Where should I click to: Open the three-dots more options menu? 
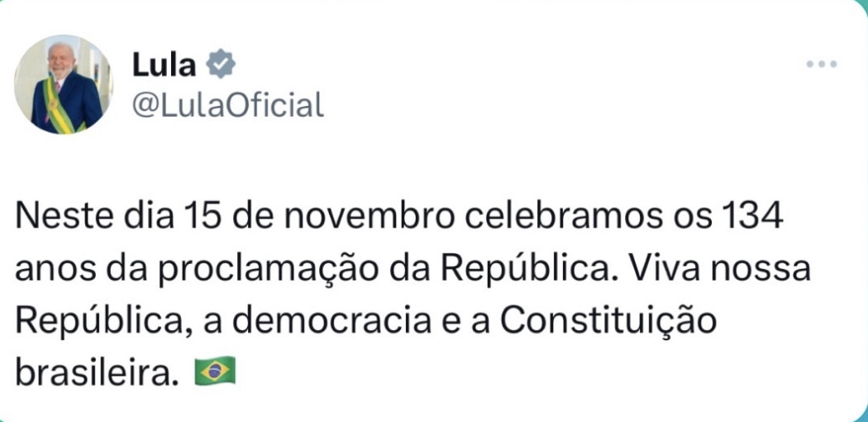822,65
